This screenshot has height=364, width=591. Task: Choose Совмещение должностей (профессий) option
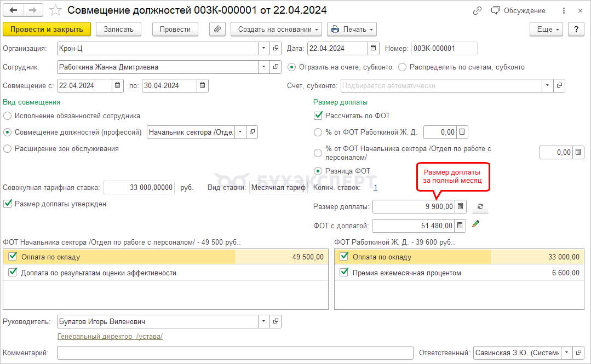pos(7,132)
